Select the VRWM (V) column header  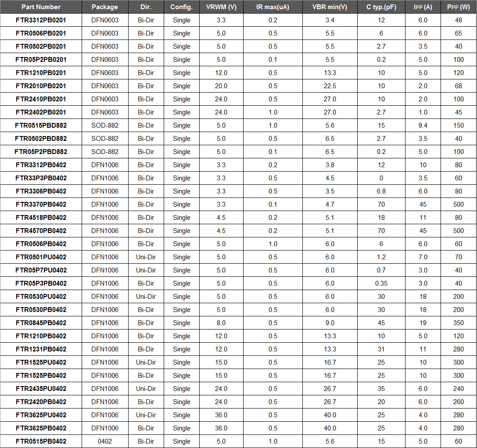point(221,7)
